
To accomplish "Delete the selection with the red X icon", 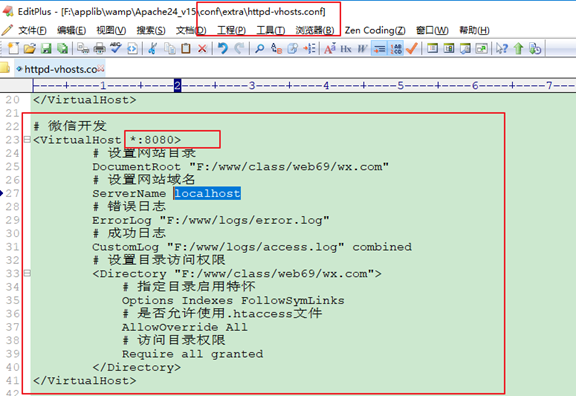I will tap(202, 48).
